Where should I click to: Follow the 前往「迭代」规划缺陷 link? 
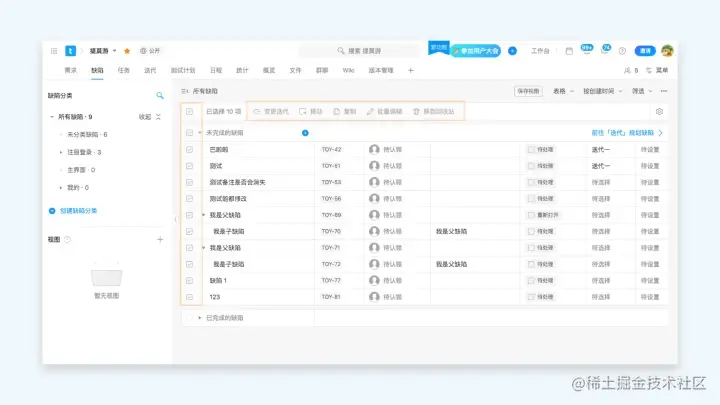[x=627, y=133]
